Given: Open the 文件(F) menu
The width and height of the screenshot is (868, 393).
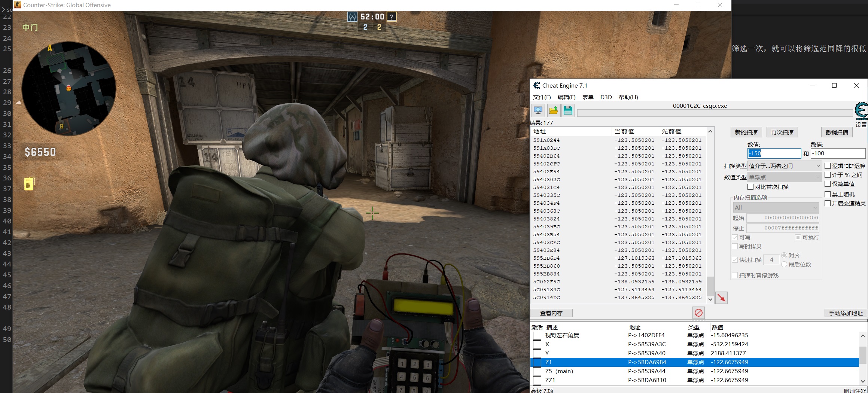Looking at the screenshot, I should pyautogui.click(x=542, y=97).
